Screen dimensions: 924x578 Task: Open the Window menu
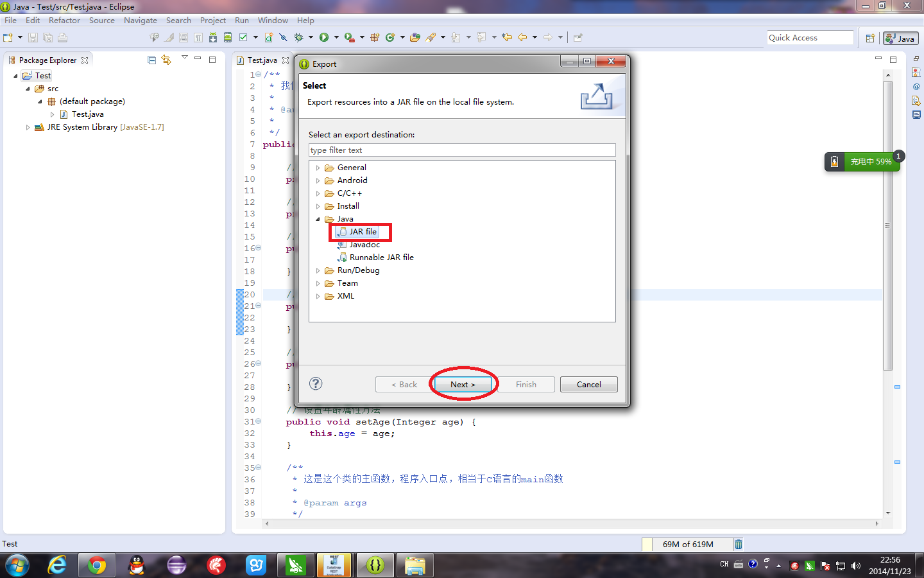273,20
